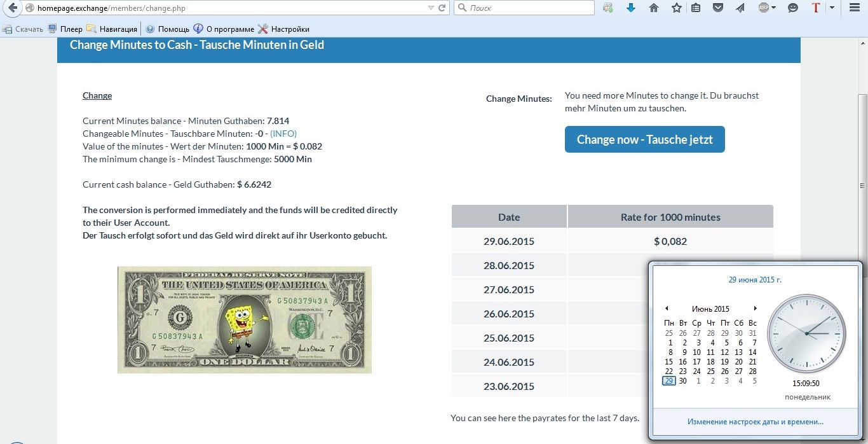Click the 23.06.2015 date cell
Screen dimensions: 868x444
509,387
